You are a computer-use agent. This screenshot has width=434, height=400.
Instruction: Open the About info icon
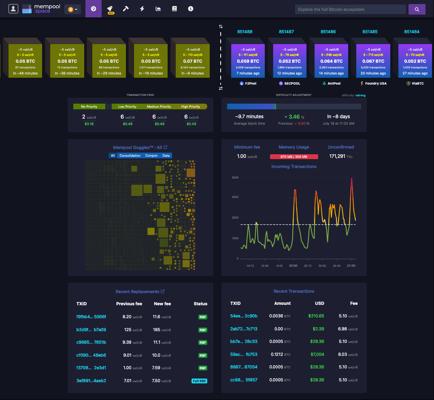click(x=191, y=9)
